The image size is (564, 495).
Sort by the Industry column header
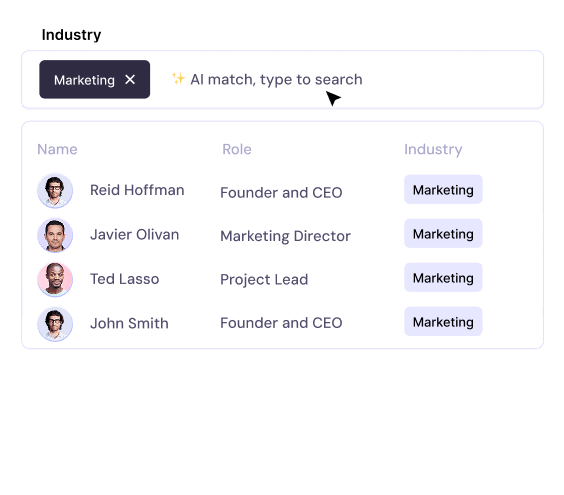(433, 150)
